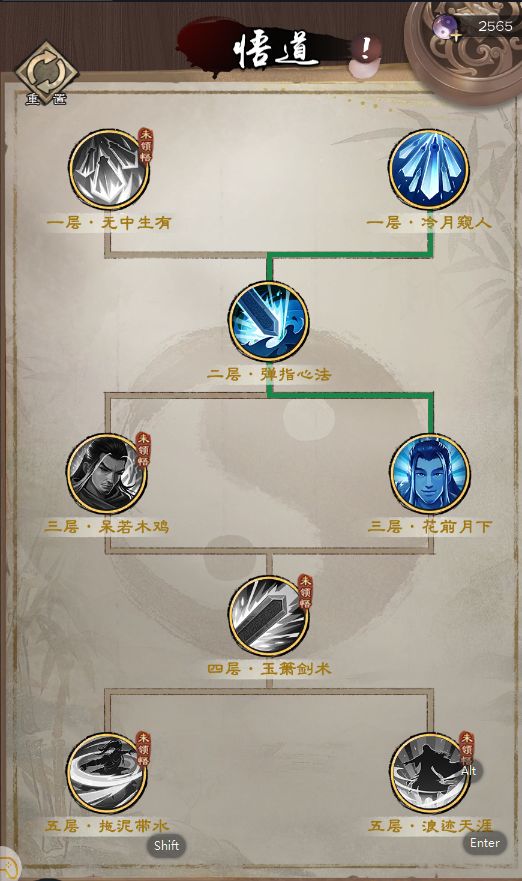
Task: Click the 悟道 title banner
Action: click(275, 49)
